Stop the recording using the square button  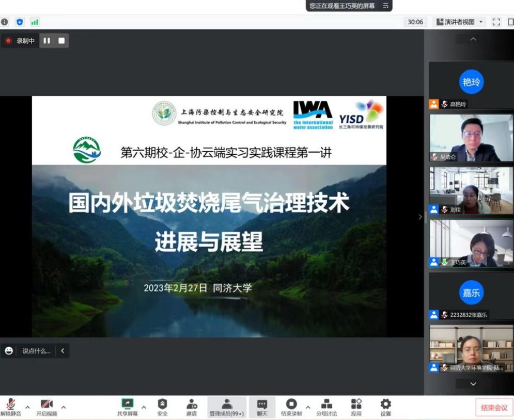pyautogui.click(x=61, y=41)
